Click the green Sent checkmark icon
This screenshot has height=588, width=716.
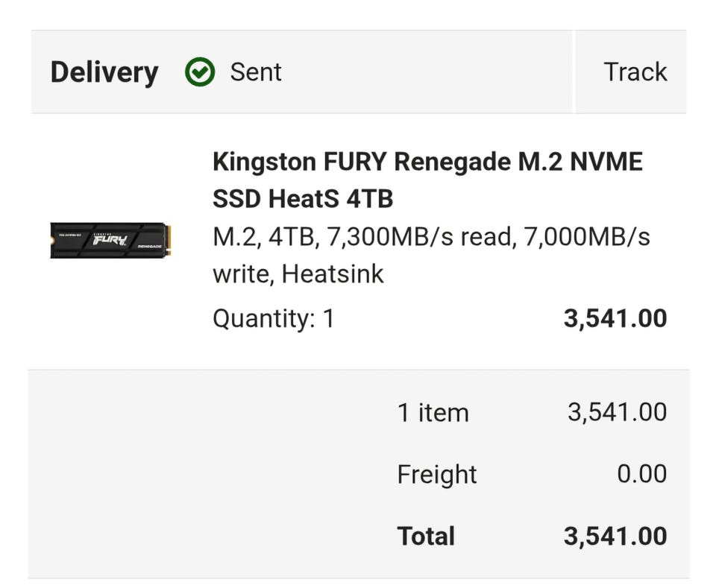(x=200, y=72)
